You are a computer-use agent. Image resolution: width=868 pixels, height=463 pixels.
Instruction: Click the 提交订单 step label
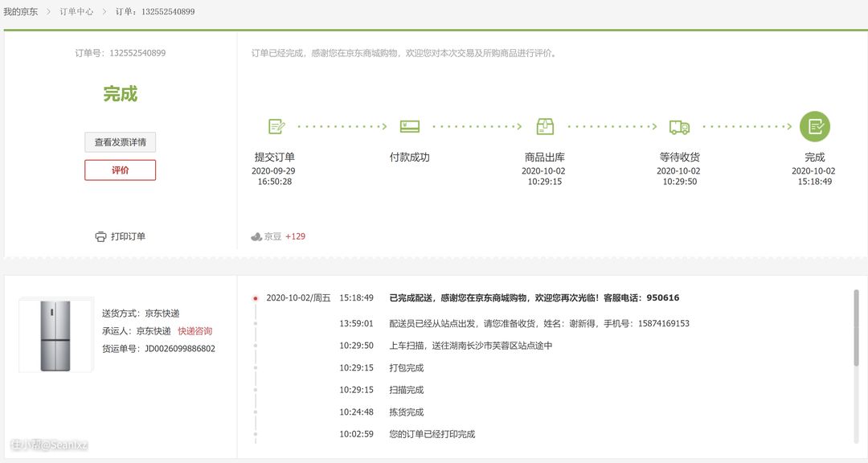275,158
